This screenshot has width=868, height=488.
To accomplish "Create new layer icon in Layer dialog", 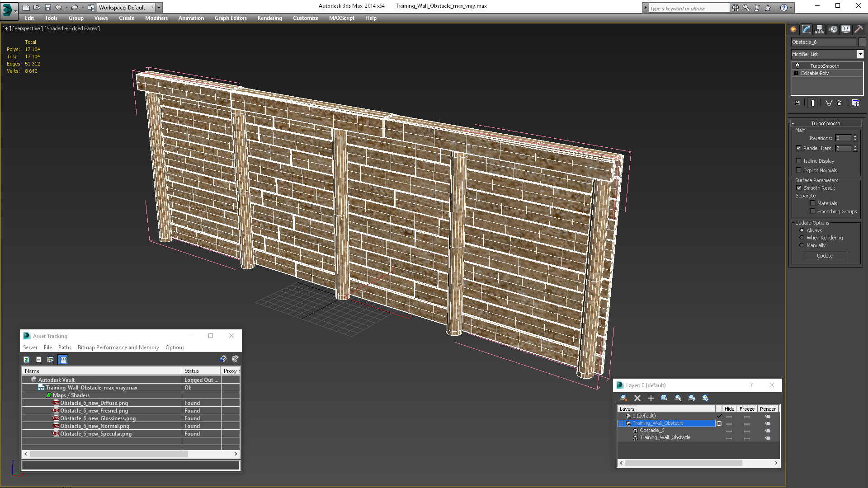I will click(x=624, y=398).
